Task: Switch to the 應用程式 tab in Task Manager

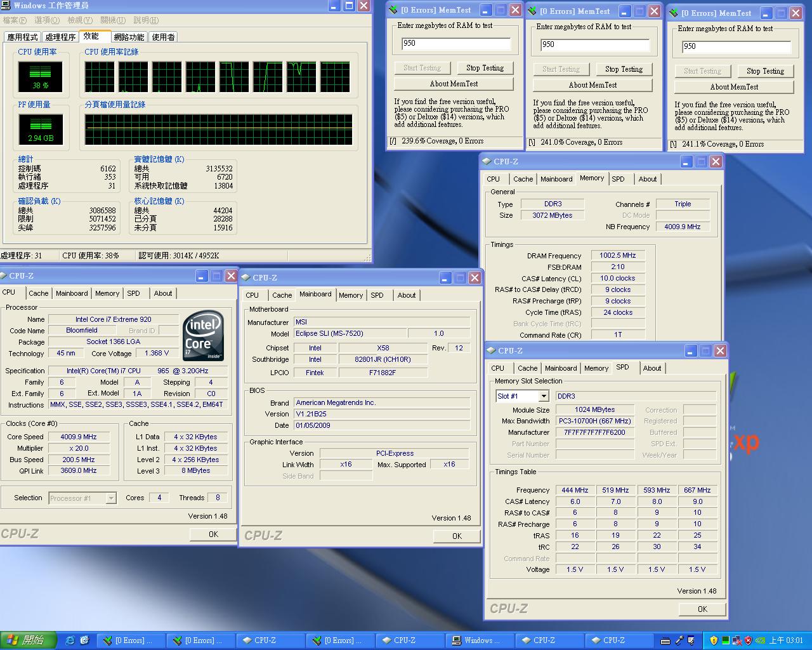Action: (22, 37)
